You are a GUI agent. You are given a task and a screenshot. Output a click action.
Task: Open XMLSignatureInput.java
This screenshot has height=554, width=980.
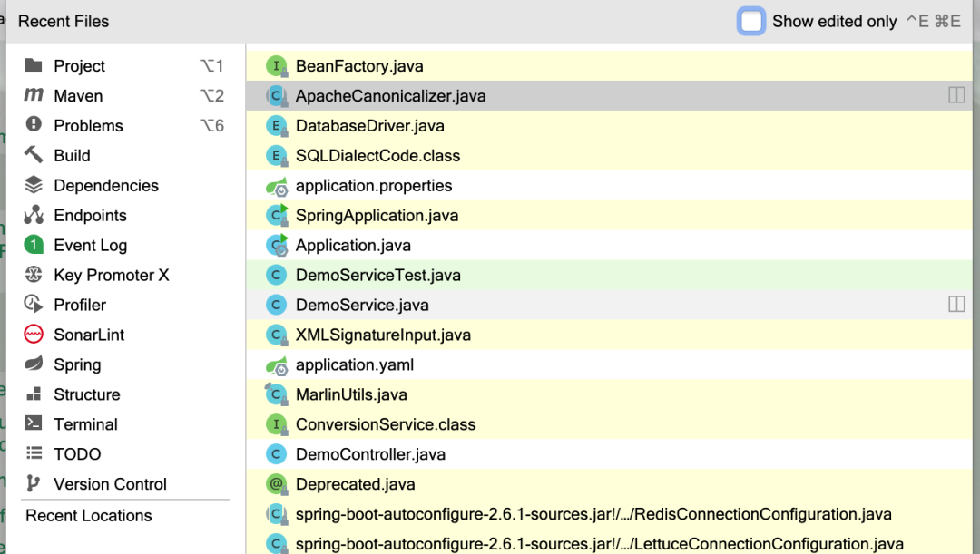tap(610, 335)
